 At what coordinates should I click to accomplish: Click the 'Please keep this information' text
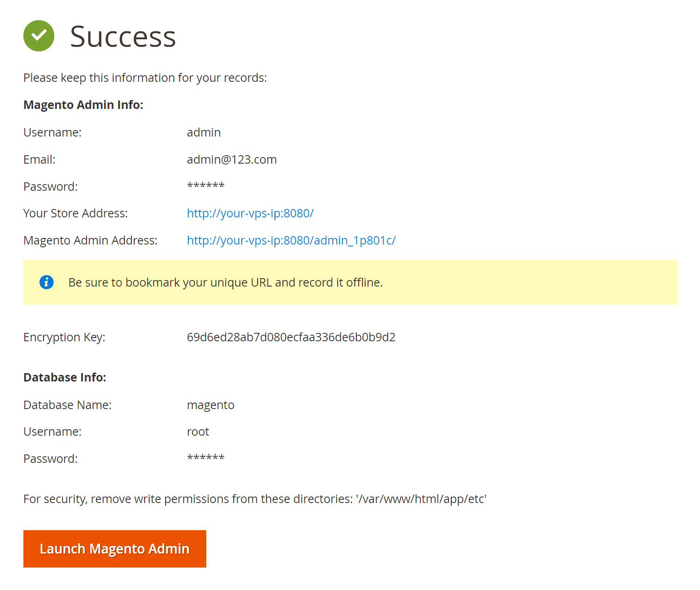pos(145,78)
